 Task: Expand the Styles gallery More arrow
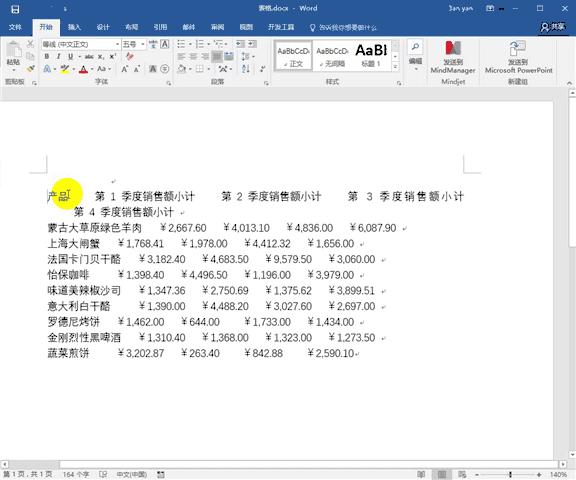click(395, 67)
